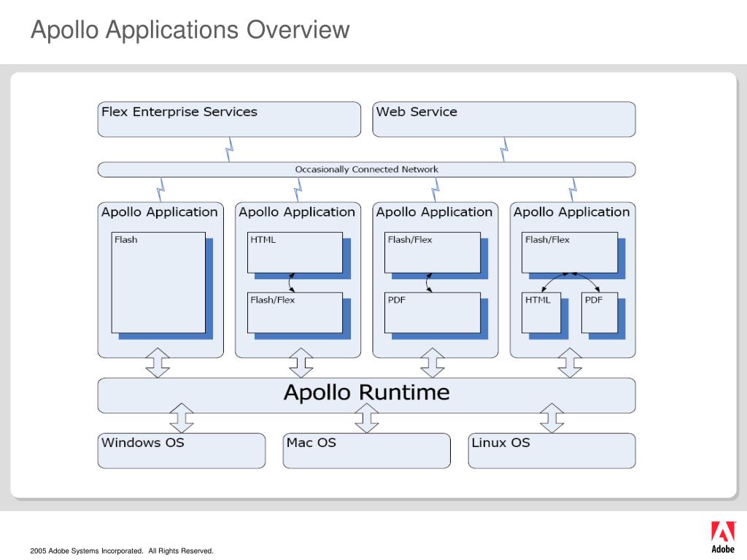Select the Windows OS box
Image resolution: width=747 pixels, height=560 pixels.
click(182, 451)
